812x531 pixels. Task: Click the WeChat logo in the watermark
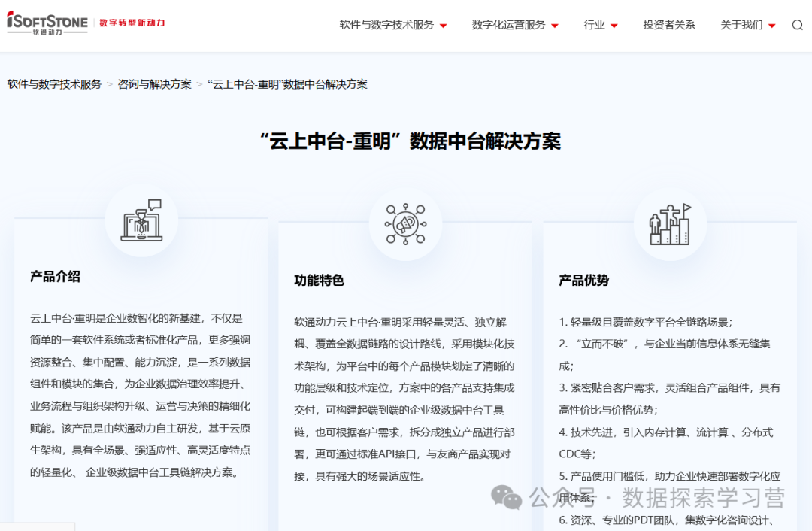coord(506,496)
